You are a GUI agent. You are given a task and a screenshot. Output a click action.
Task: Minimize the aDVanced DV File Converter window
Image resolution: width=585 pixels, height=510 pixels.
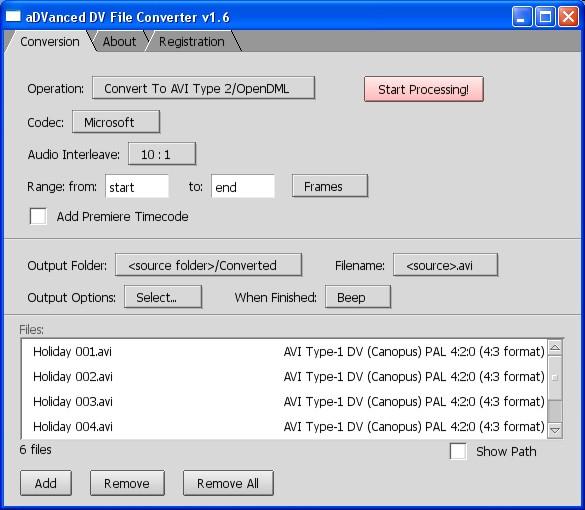tap(522, 17)
